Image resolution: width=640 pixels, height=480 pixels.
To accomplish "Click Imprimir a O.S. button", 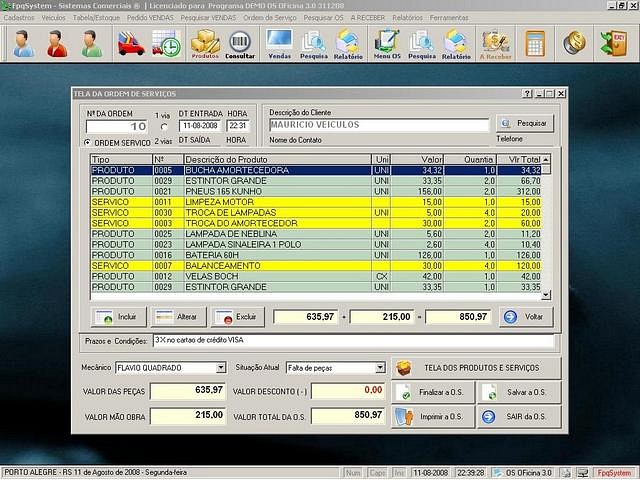I will coord(433,417).
